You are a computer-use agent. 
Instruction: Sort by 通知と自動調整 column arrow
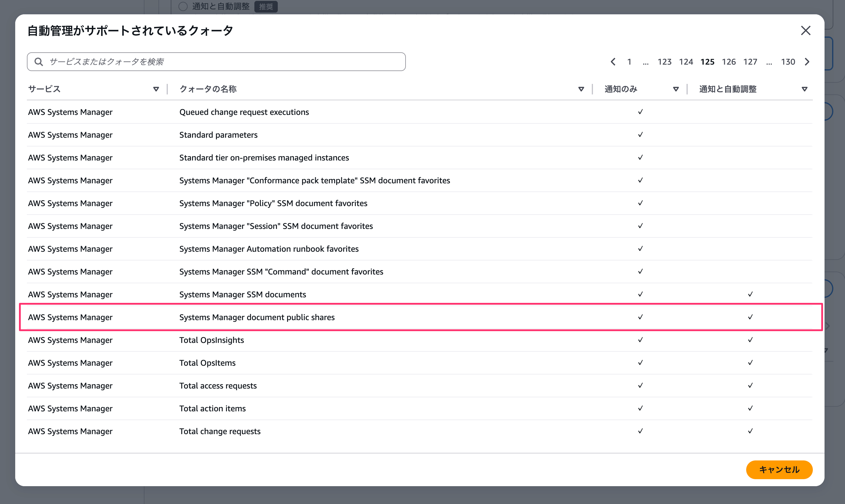point(805,89)
